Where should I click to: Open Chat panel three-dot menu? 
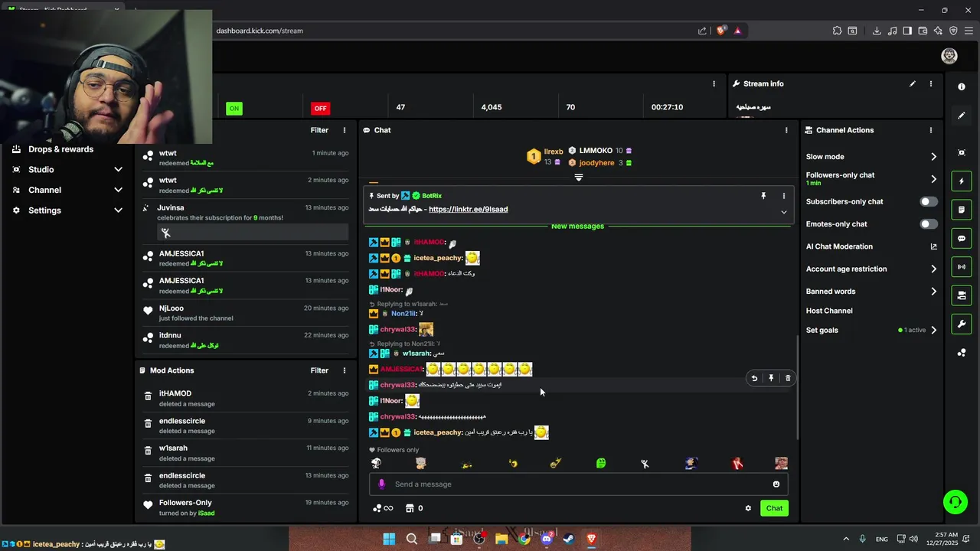[x=786, y=130]
